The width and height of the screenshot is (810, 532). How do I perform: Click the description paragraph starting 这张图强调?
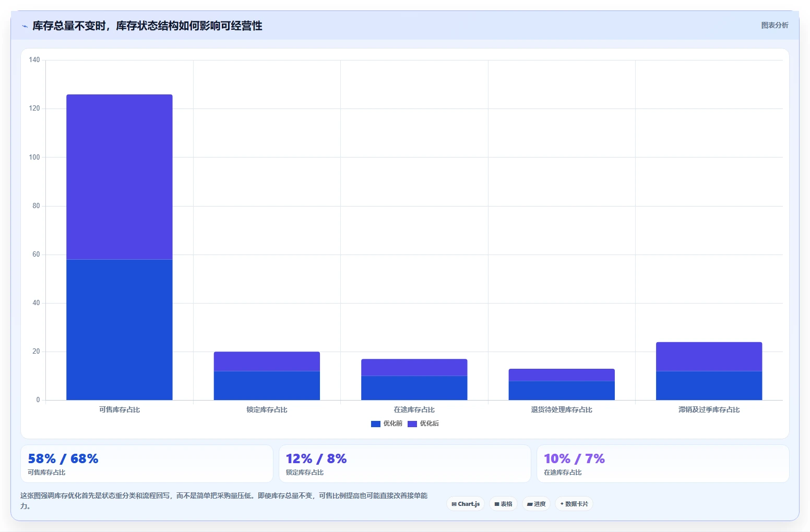[x=224, y=501]
